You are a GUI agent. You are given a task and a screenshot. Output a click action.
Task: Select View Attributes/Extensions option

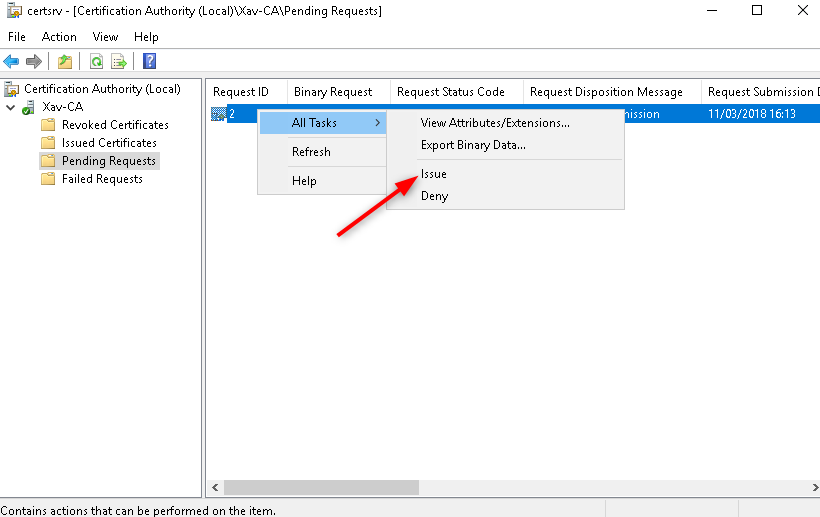pyautogui.click(x=495, y=123)
